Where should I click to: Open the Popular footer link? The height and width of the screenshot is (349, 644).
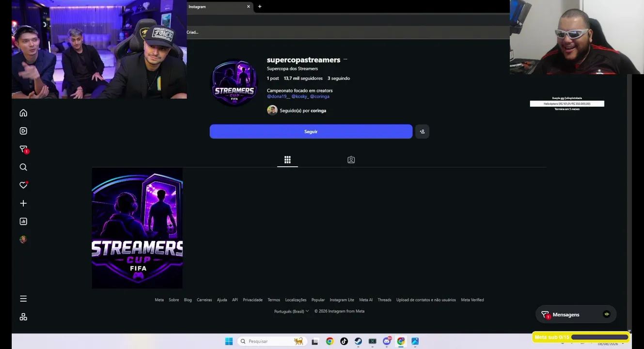tap(318, 300)
